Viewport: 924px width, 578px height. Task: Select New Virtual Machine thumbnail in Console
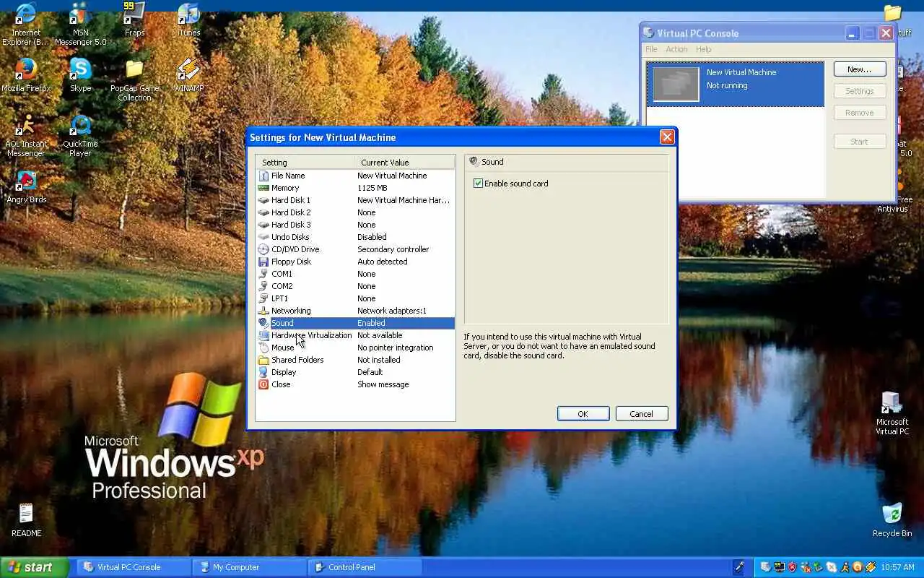[676, 85]
